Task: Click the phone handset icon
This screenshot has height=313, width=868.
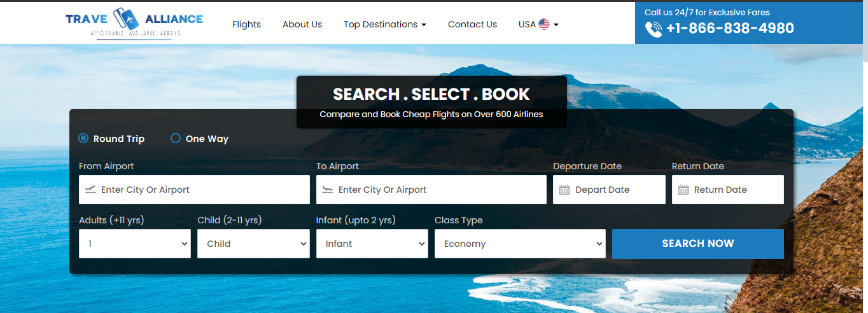Action: click(654, 29)
